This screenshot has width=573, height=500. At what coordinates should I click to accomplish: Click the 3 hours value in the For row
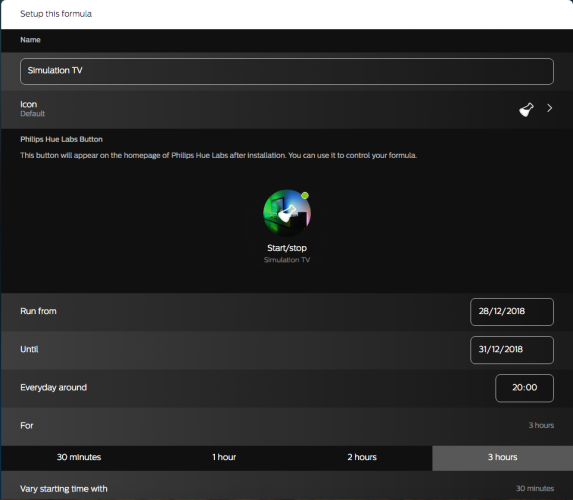click(541, 425)
